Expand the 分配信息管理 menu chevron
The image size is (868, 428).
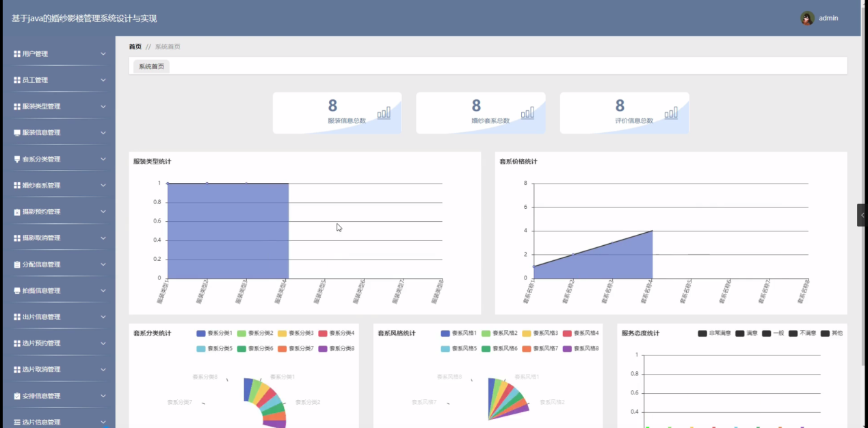click(x=103, y=264)
